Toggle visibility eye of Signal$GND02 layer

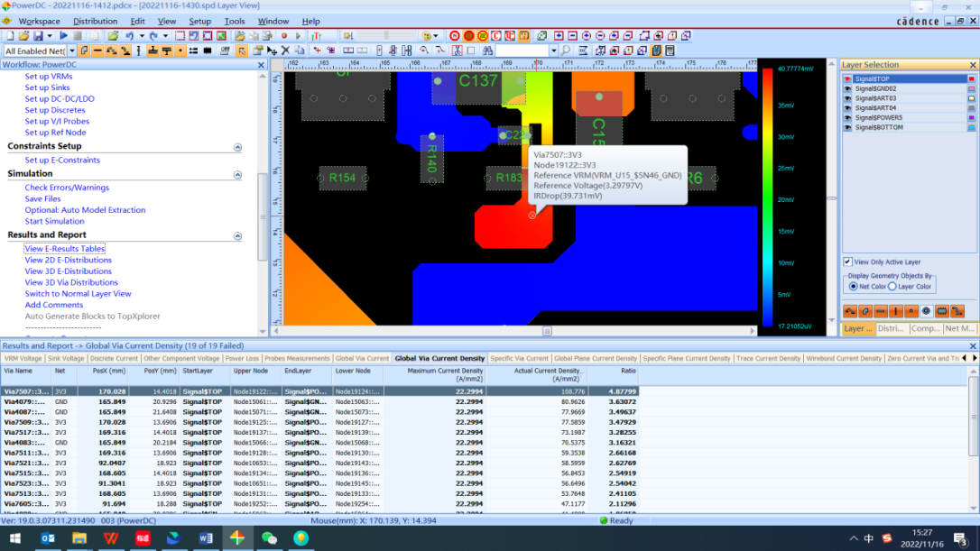click(847, 88)
